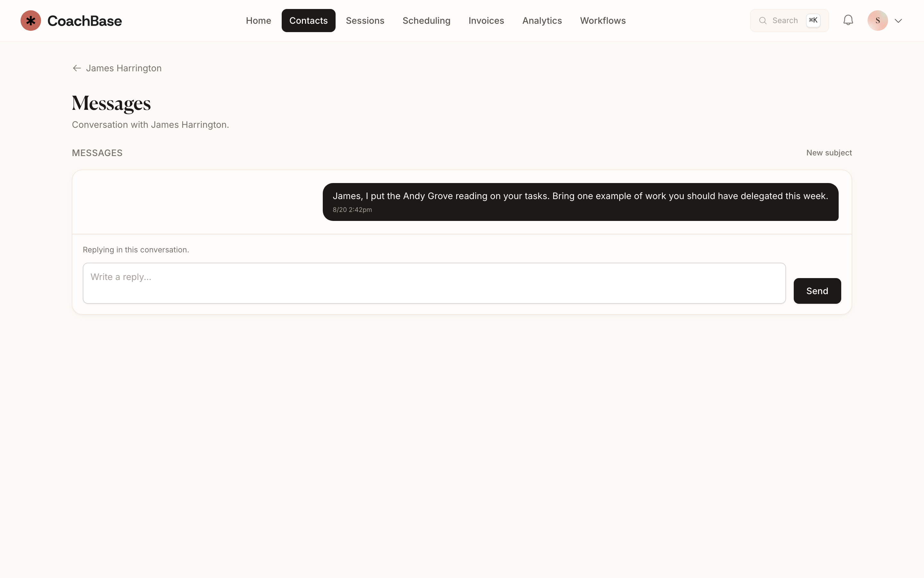The image size is (924, 578).
Task: Open the user avatar S
Action: tap(877, 21)
